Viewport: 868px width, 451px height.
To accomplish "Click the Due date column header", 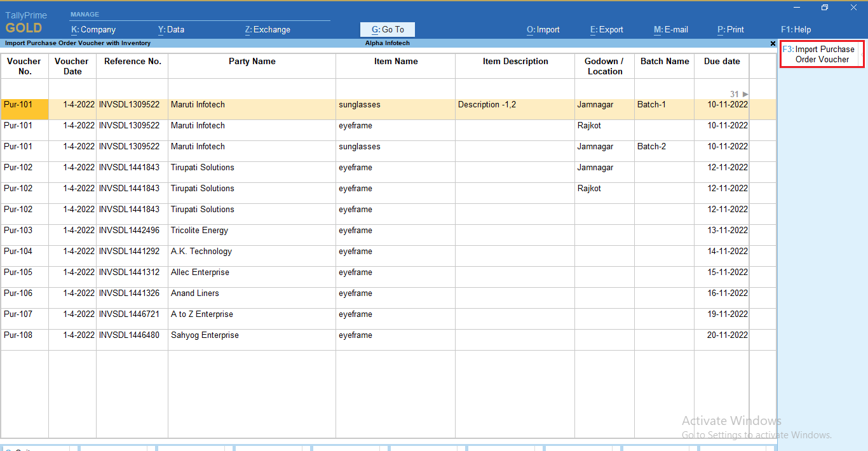I will [721, 62].
